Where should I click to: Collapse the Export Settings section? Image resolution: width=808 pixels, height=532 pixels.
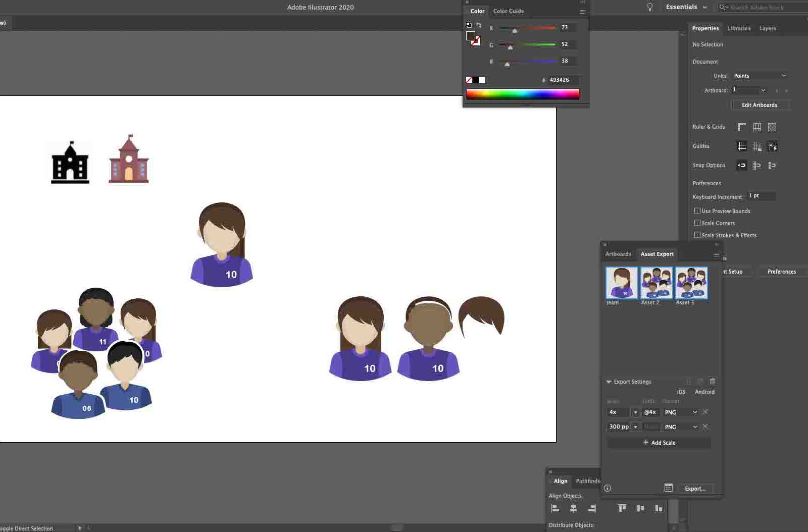tap(609, 382)
